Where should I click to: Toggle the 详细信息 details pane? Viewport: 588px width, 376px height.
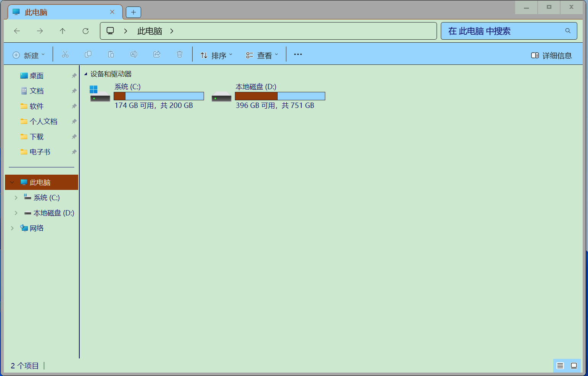pos(551,56)
